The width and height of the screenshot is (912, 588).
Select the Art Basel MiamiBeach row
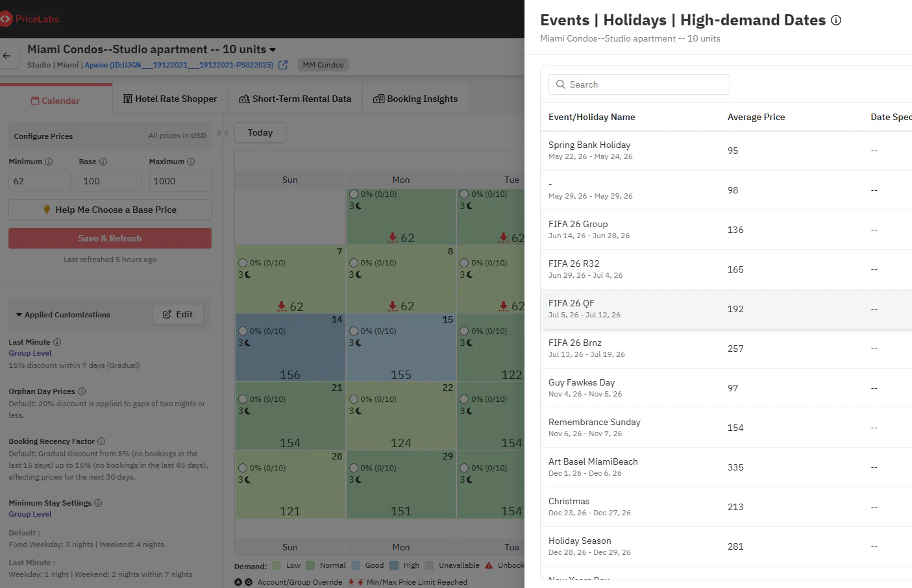726,467
